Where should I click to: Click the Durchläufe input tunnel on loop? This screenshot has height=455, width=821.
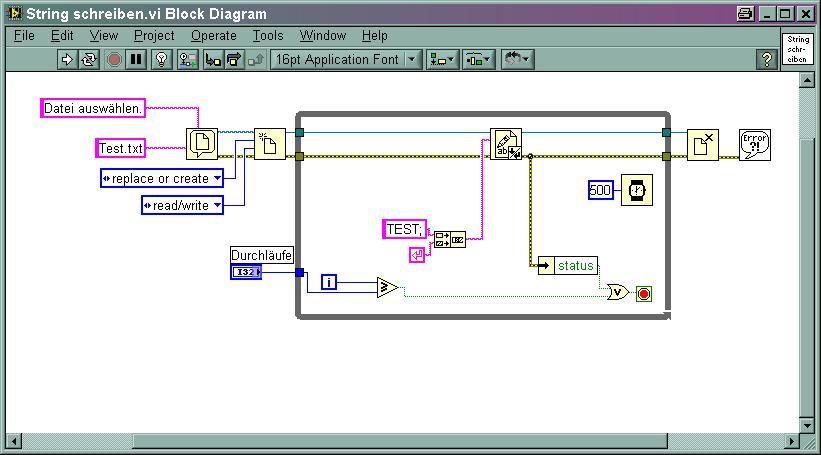(299, 272)
